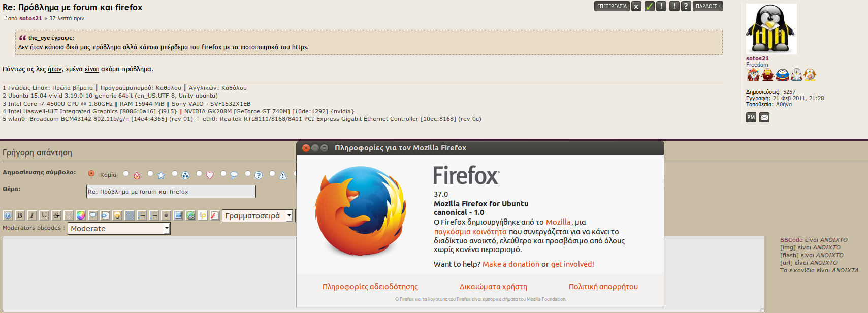Screen dimensions: 868x313
Task: Open 'Πολιτική απορρήτου' in the Firefox dialog
Action: point(603,287)
